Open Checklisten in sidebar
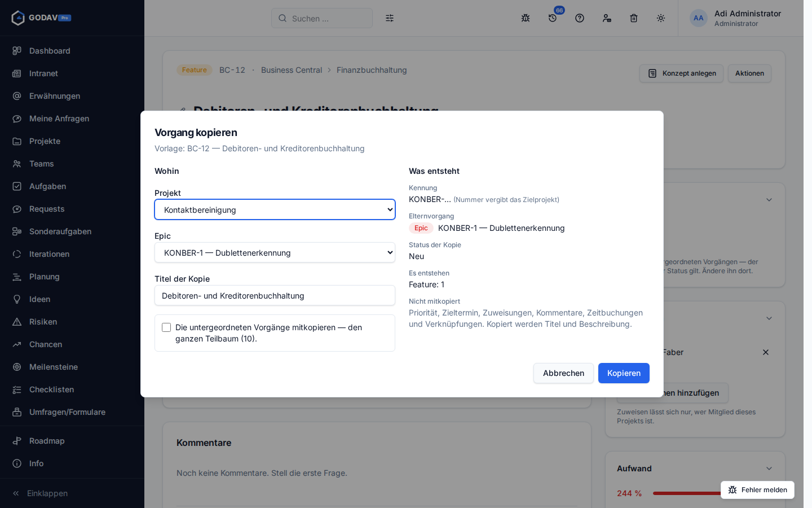812x508 pixels. 72,389
